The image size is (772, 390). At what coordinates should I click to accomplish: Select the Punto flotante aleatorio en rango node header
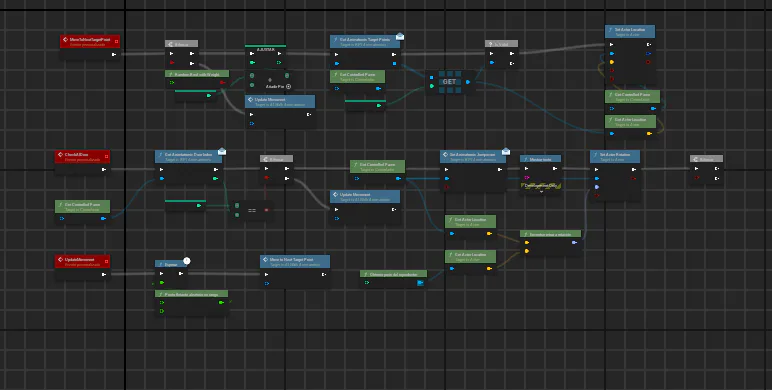[x=192, y=294]
